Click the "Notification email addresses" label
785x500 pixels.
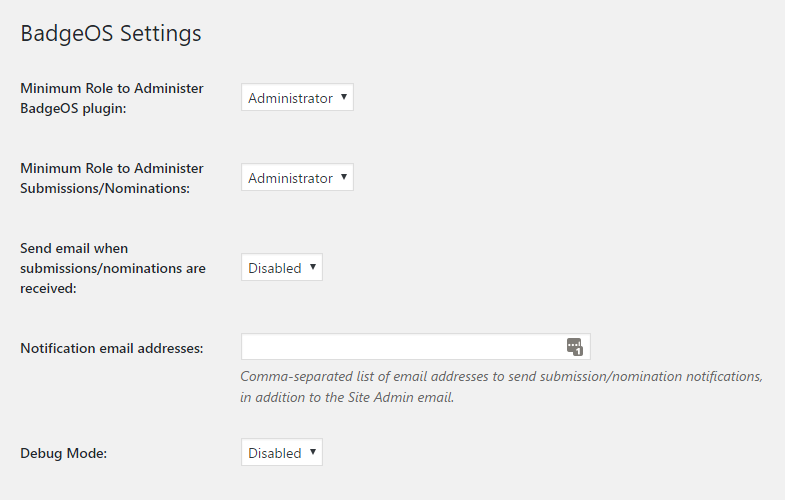pyautogui.click(x=111, y=348)
